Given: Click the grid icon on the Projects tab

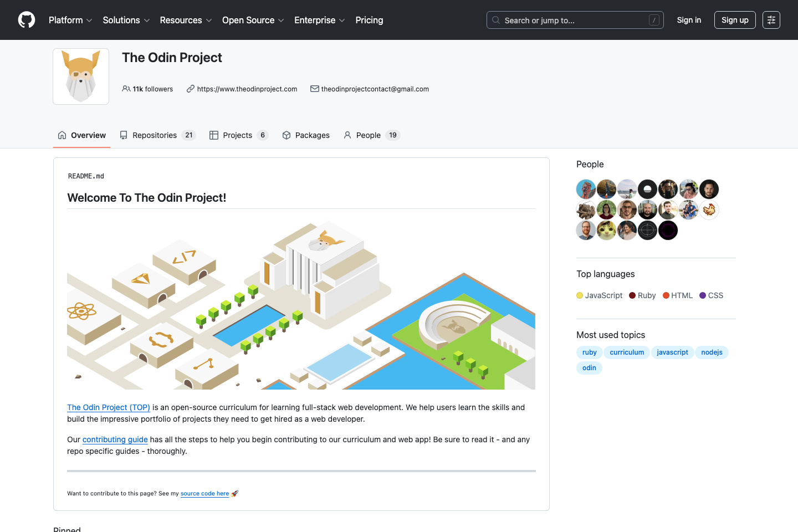Looking at the screenshot, I should pyautogui.click(x=214, y=135).
